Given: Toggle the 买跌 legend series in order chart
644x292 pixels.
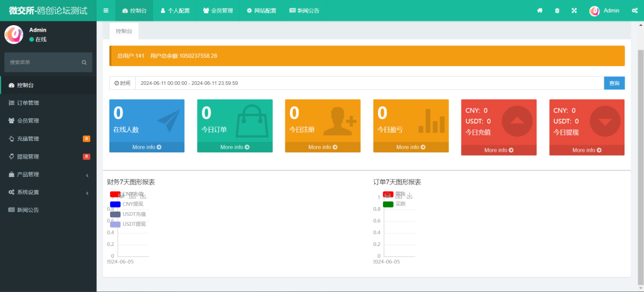Looking at the screenshot, I should [x=394, y=204].
